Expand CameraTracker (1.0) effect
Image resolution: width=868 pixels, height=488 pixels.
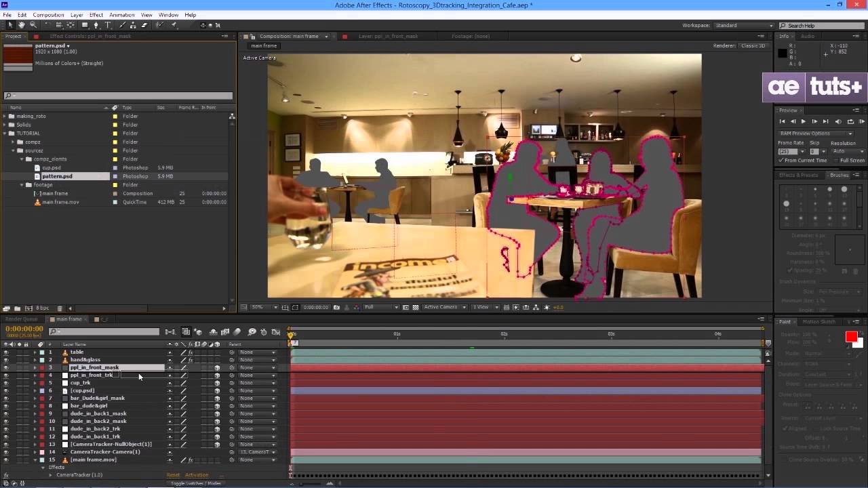pos(50,475)
